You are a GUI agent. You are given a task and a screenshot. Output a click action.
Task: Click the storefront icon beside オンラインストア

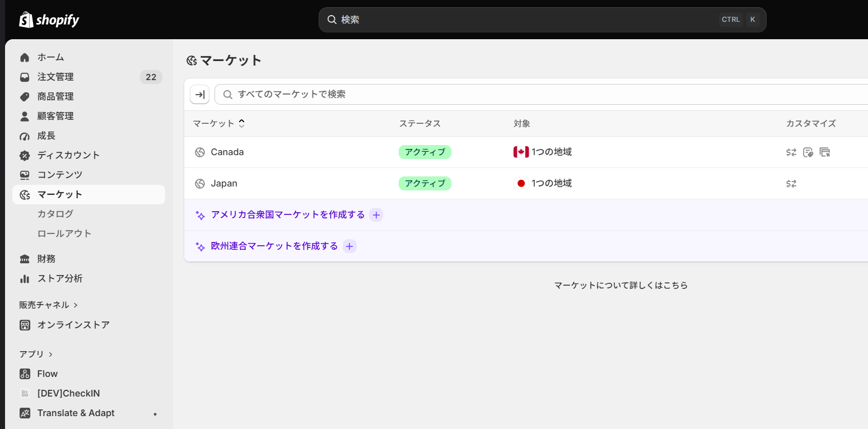coord(25,325)
